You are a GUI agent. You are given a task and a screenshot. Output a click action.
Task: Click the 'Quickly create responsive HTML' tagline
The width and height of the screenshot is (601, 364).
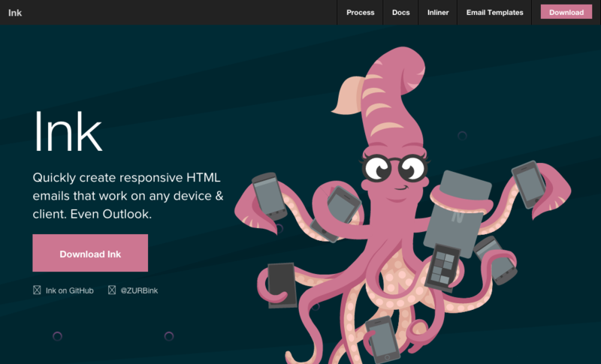point(128,196)
